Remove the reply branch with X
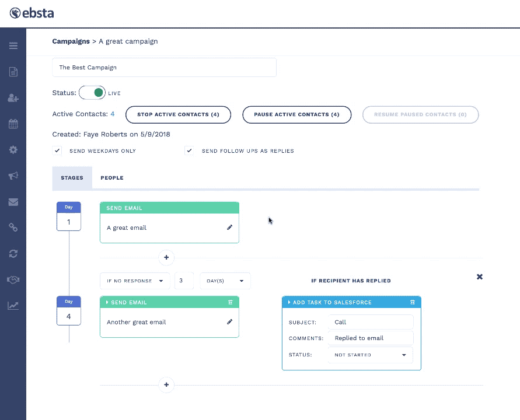Screen dimensions: 520x420 point(480,276)
